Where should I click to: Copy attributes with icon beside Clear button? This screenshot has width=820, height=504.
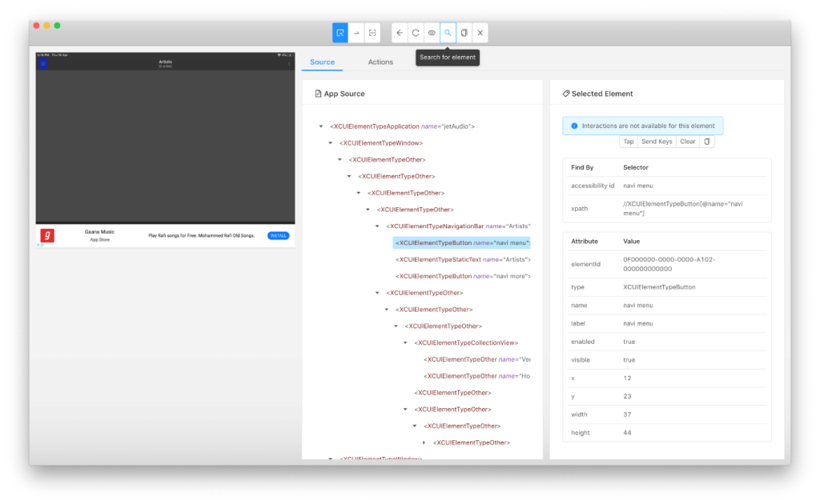coord(707,142)
